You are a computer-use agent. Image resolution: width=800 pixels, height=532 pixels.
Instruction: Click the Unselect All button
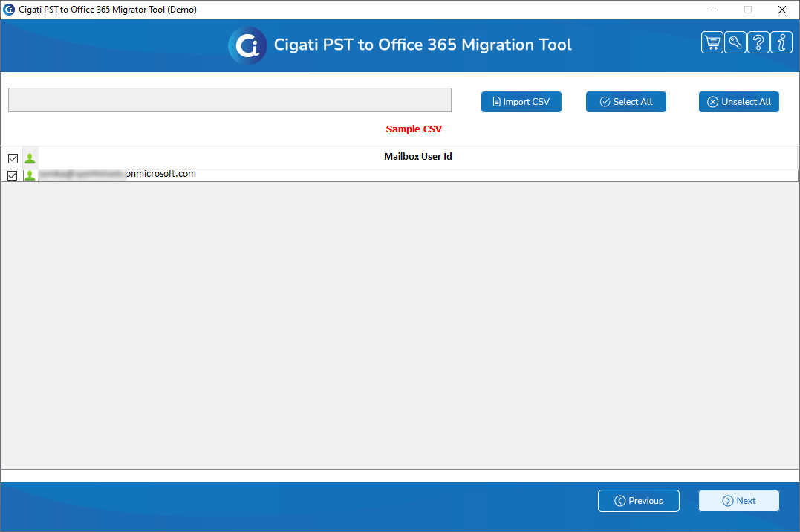(738, 102)
